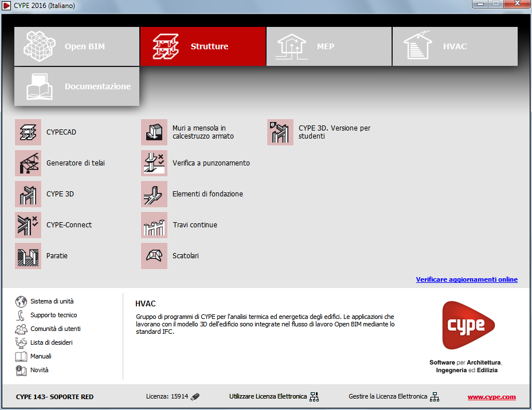Click Utilizzare Licenza Elettronica text

[x=268, y=396]
